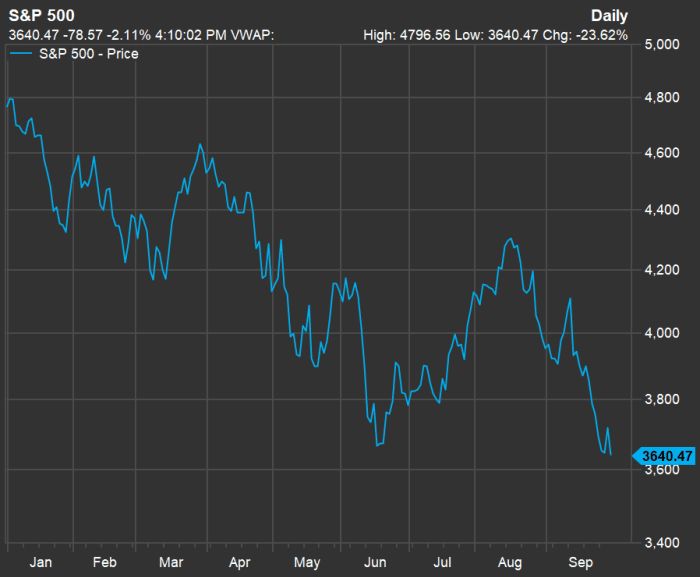
Task: Click the Jan month label
Action: pos(41,562)
